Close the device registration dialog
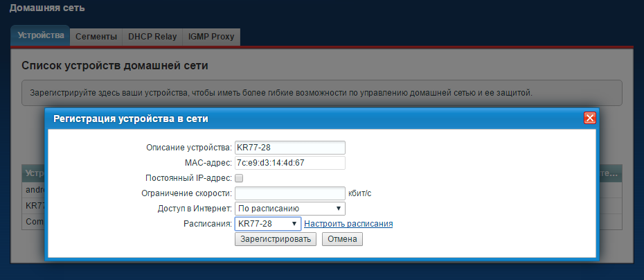The height and width of the screenshot is (280, 644). pyautogui.click(x=590, y=118)
